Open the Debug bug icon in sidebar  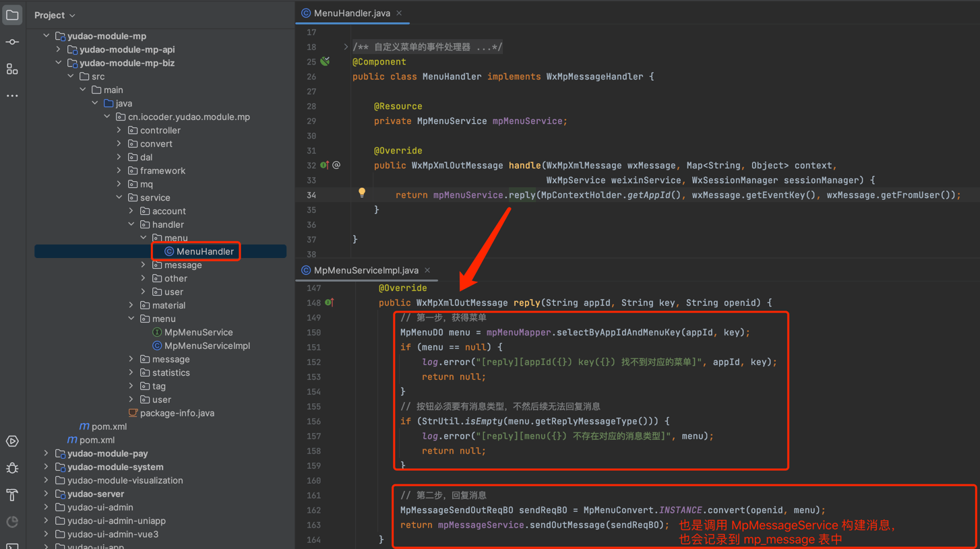(x=12, y=468)
